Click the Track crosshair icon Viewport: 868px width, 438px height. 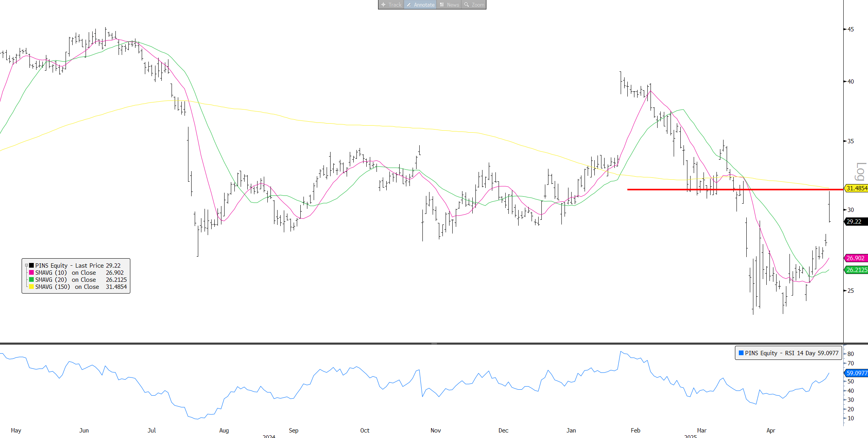[x=383, y=5]
